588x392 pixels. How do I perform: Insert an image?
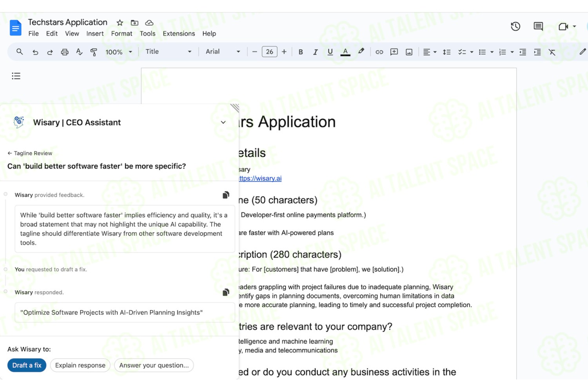tap(409, 52)
